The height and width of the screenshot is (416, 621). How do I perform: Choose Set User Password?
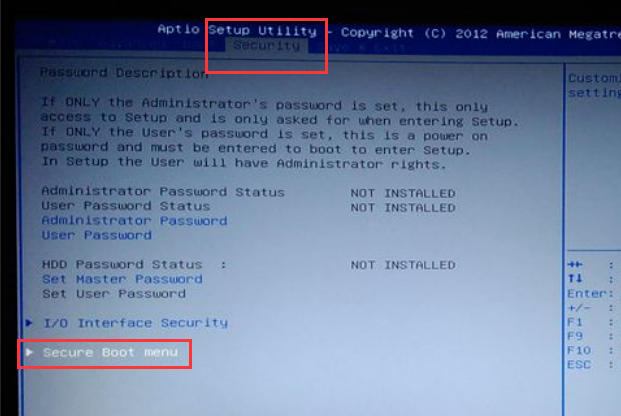(x=114, y=294)
